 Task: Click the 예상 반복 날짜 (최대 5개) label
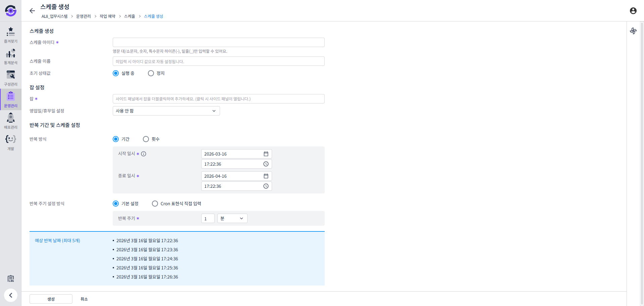[x=57, y=241]
